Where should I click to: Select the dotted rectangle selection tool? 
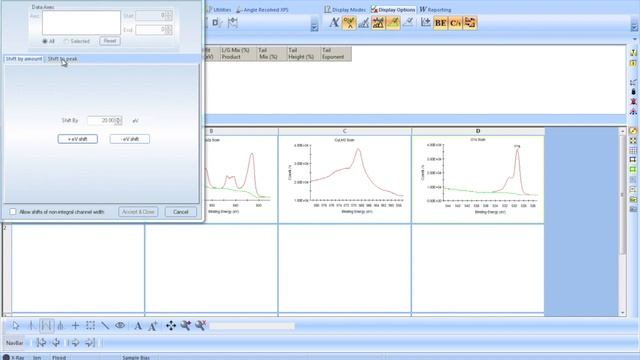pyautogui.click(x=90, y=326)
